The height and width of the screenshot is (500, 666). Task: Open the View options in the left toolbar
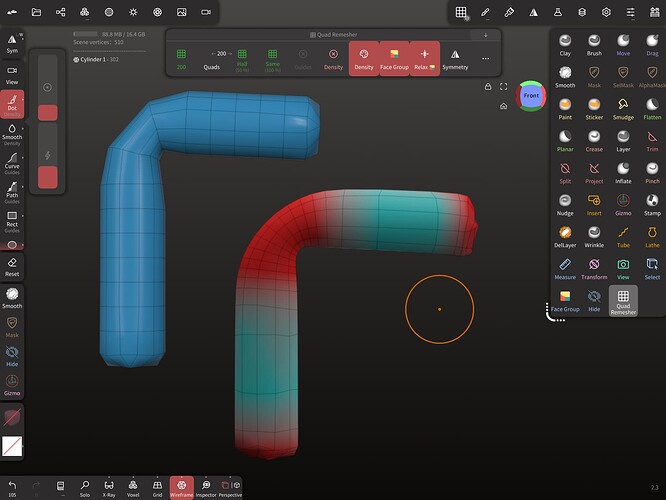pyautogui.click(x=12, y=75)
